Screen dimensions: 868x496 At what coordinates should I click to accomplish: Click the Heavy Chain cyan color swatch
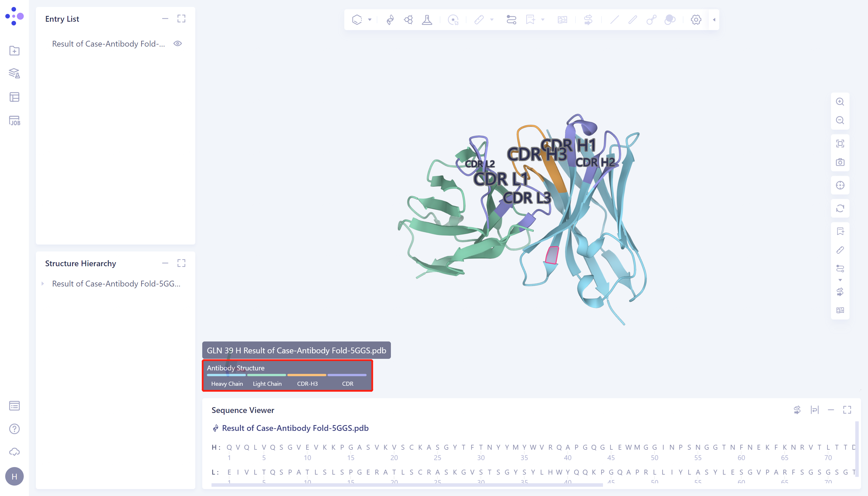[227, 375]
